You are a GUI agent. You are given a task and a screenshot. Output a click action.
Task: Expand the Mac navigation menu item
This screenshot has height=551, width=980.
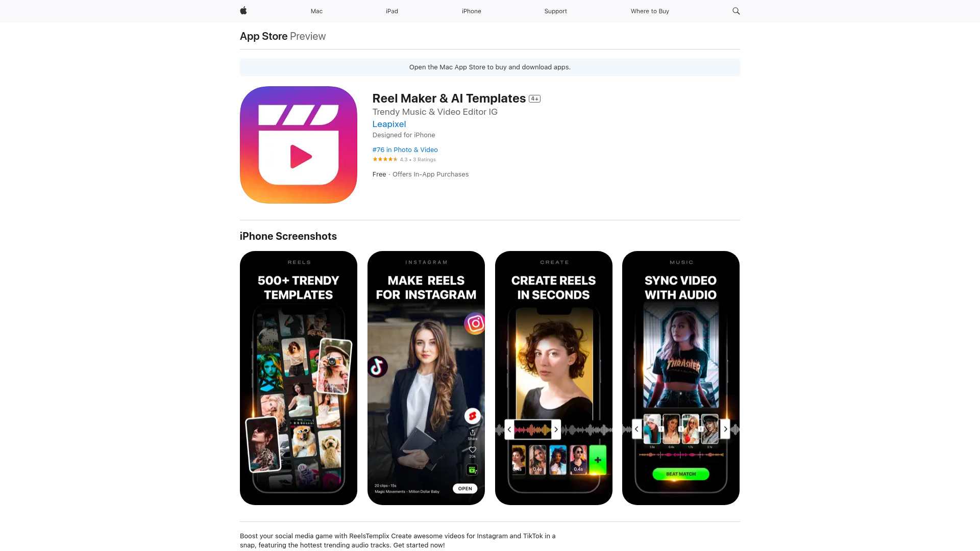(316, 11)
